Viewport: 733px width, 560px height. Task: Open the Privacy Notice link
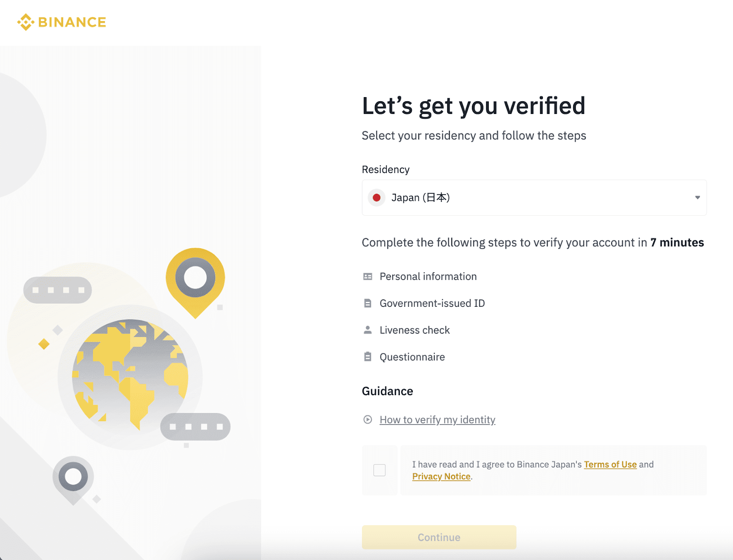pyautogui.click(x=441, y=477)
